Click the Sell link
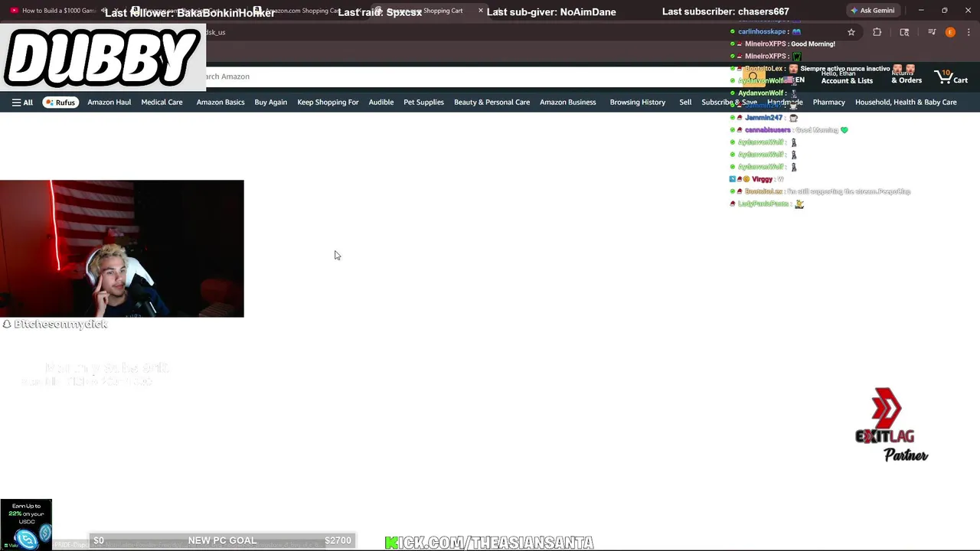 click(685, 102)
